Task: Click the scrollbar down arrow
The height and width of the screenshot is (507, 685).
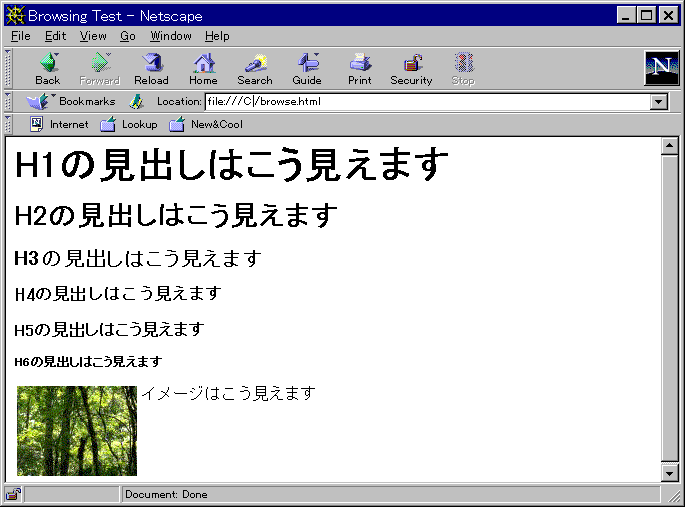Action: click(670, 473)
